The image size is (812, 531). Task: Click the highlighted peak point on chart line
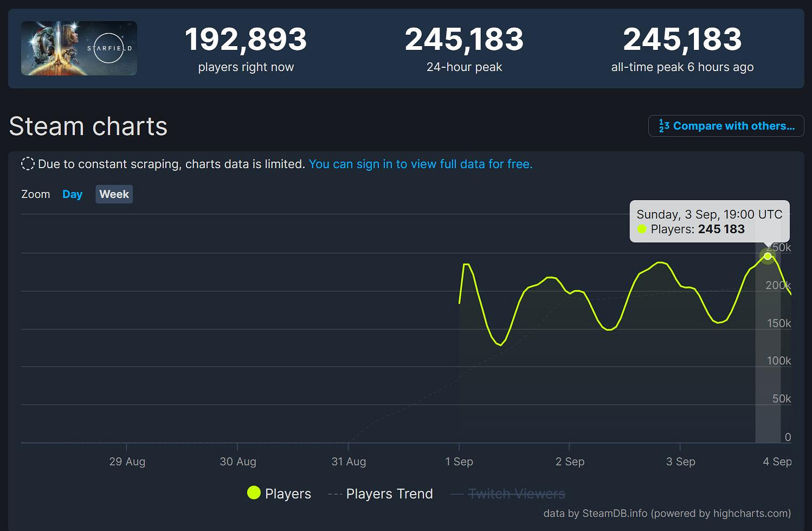click(768, 256)
